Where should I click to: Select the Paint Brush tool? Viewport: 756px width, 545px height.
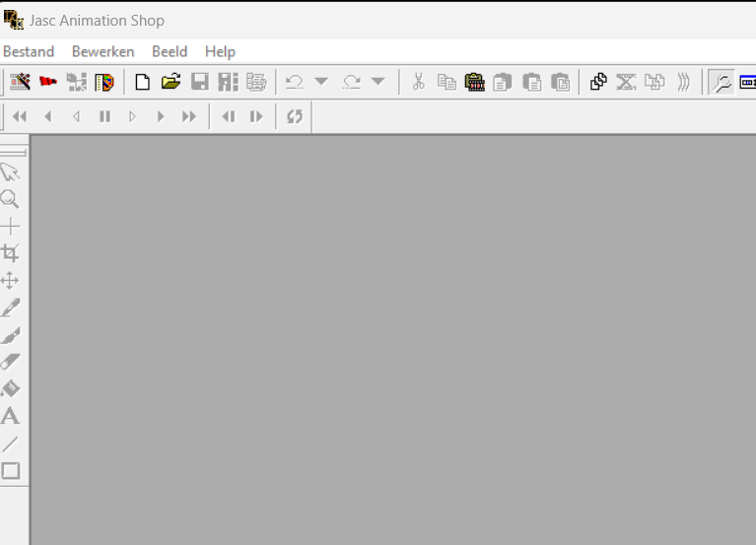[10, 335]
